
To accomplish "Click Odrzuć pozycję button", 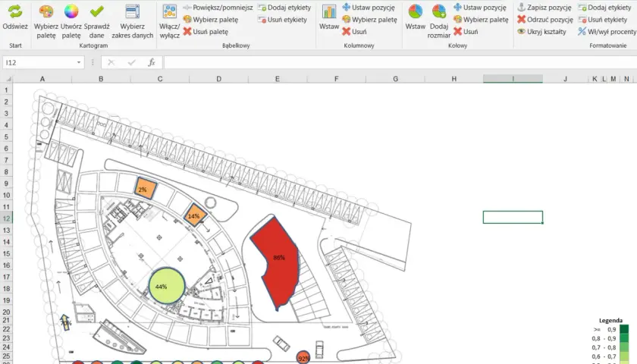I will (545, 20).
